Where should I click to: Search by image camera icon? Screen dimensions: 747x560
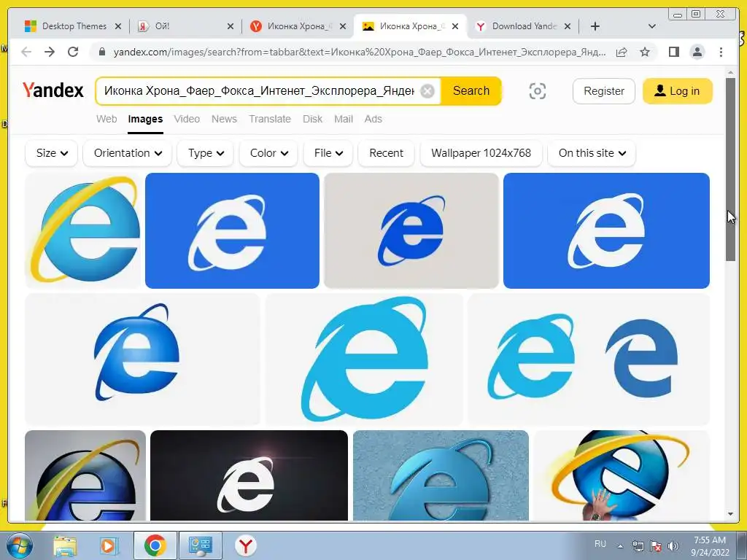tap(538, 91)
